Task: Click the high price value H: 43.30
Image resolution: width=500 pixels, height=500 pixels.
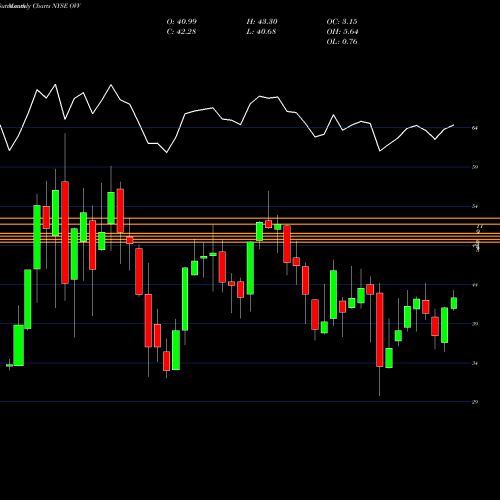Action: pyautogui.click(x=262, y=22)
